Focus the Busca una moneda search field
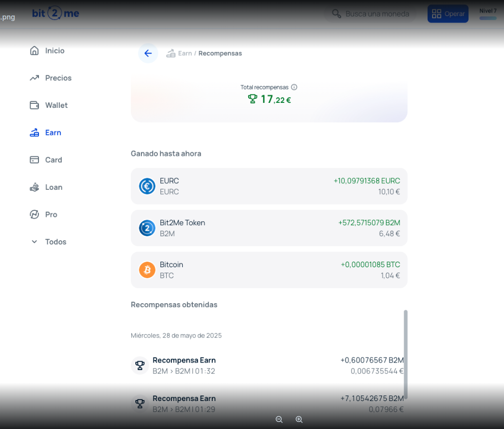Screen dimensions: 504x429 pyautogui.click(x=370, y=14)
